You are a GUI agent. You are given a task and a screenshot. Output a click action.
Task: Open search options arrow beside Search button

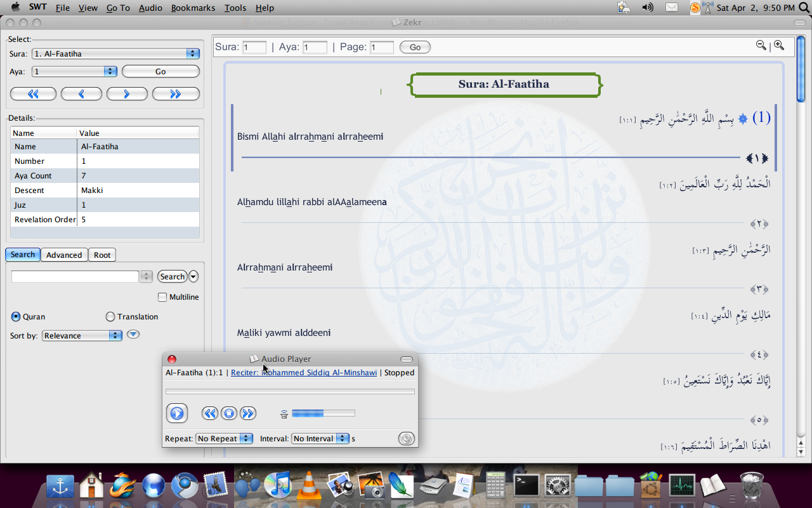pyautogui.click(x=193, y=276)
